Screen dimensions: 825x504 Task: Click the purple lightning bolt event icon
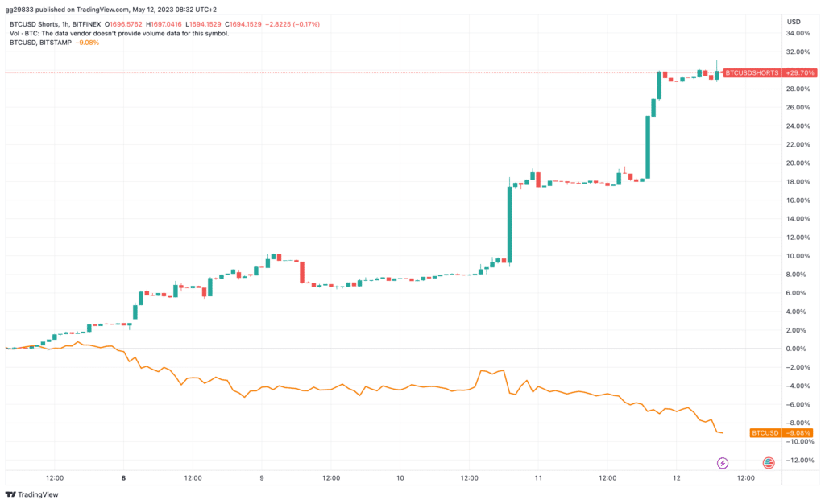pos(723,463)
